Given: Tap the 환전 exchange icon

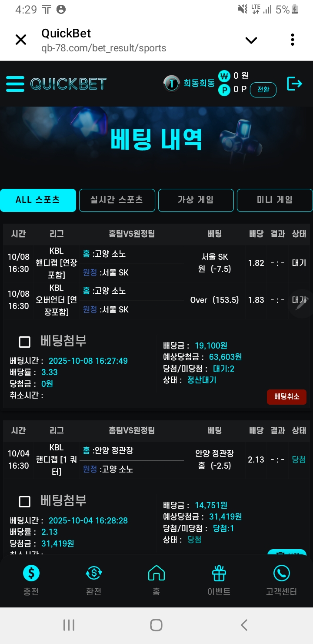Looking at the screenshot, I should click(x=94, y=573).
